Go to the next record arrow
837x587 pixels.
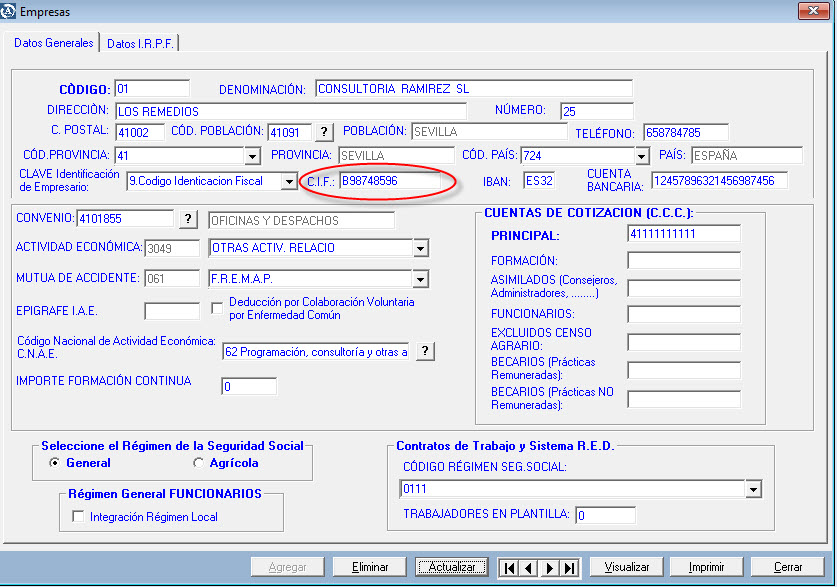550,567
